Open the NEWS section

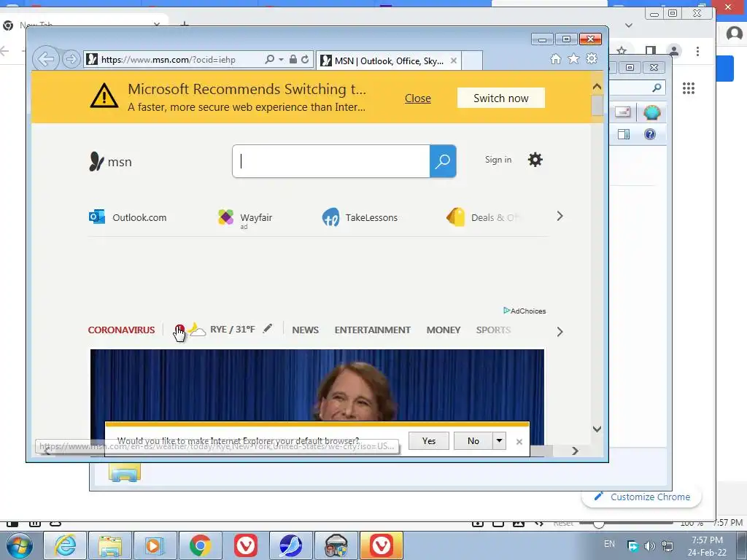click(306, 330)
